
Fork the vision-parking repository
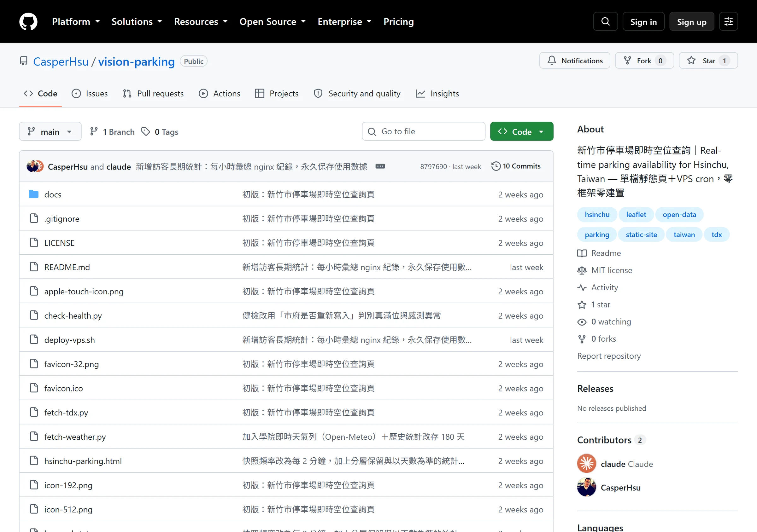644,61
